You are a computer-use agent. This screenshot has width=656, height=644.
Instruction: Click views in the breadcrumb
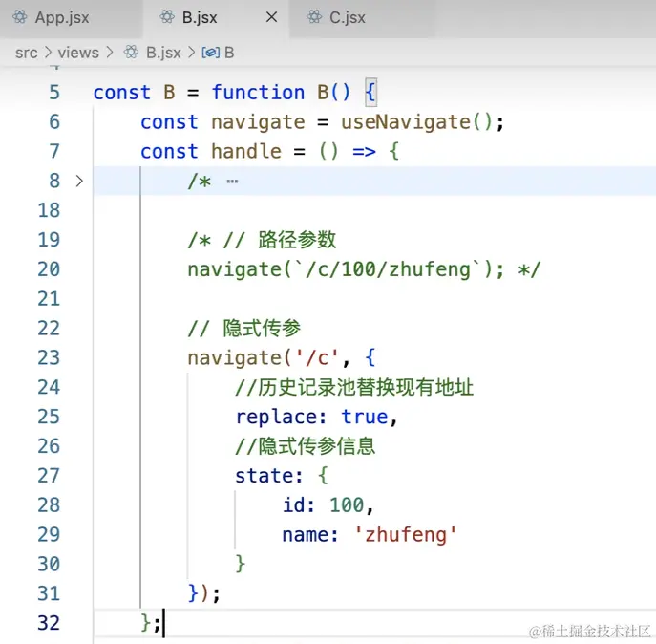pyautogui.click(x=78, y=53)
